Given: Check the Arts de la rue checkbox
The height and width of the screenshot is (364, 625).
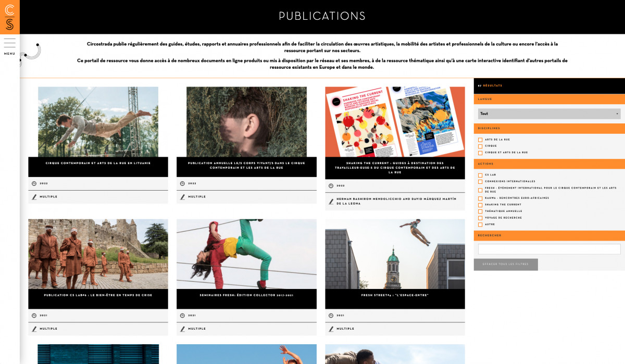Looking at the screenshot, I should (x=480, y=140).
